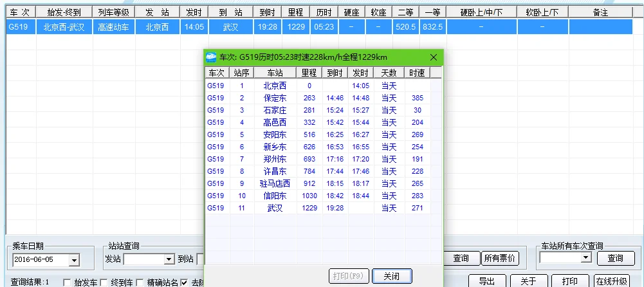Sort main table by 始发-终到 header
The image size is (644, 287).
(x=64, y=13)
